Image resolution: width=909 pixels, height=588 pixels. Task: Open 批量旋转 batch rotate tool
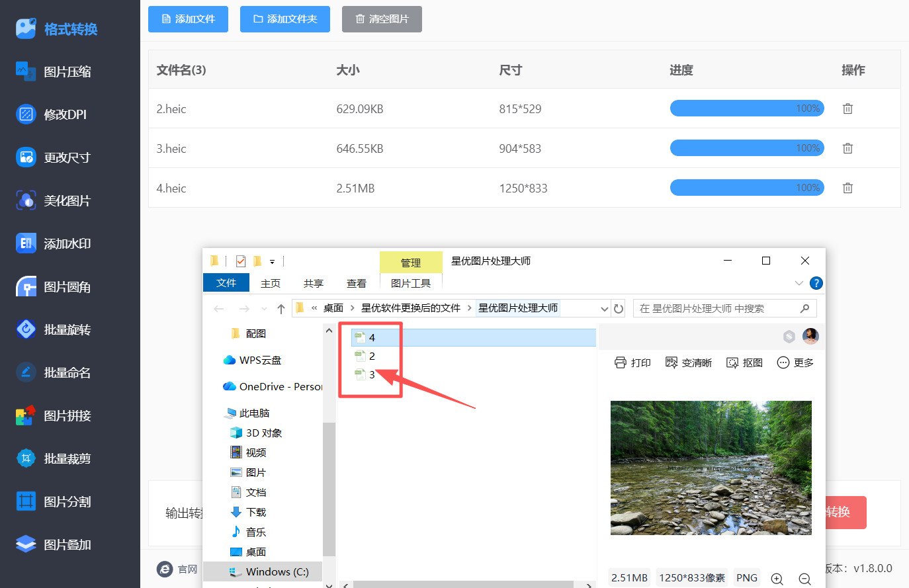tap(53, 329)
